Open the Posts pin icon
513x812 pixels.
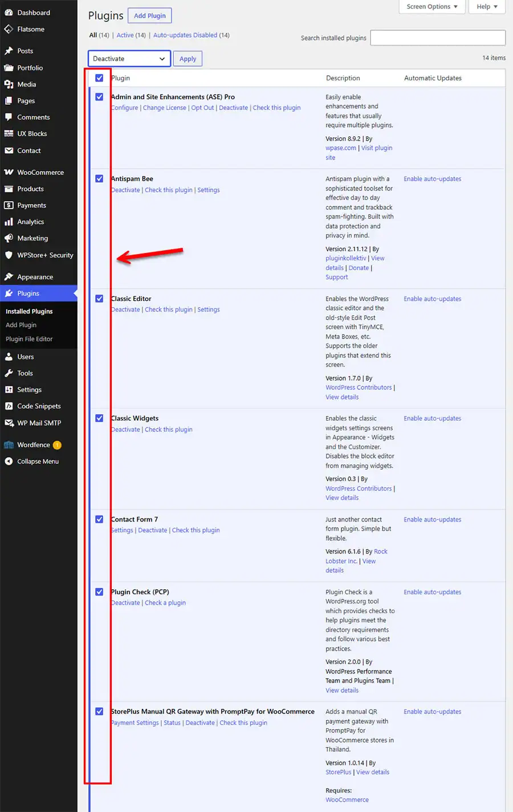[x=9, y=51]
